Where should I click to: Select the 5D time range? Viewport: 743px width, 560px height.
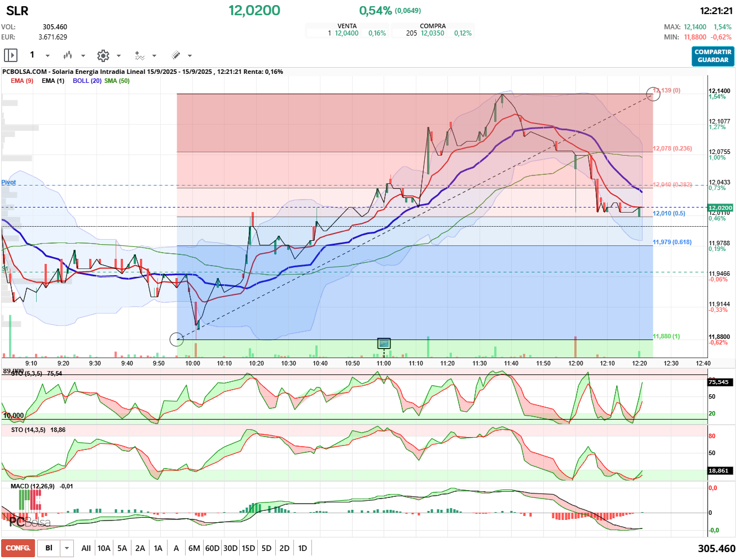tap(266, 548)
